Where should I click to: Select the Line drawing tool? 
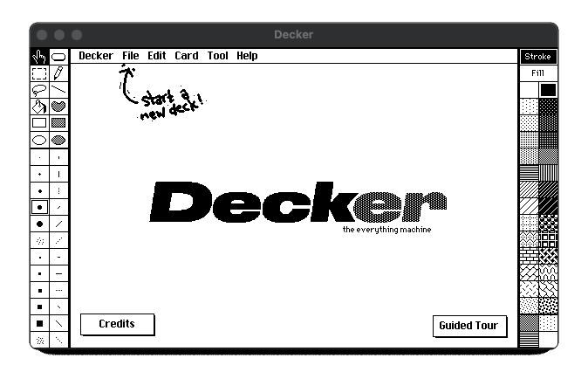[58, 90]
